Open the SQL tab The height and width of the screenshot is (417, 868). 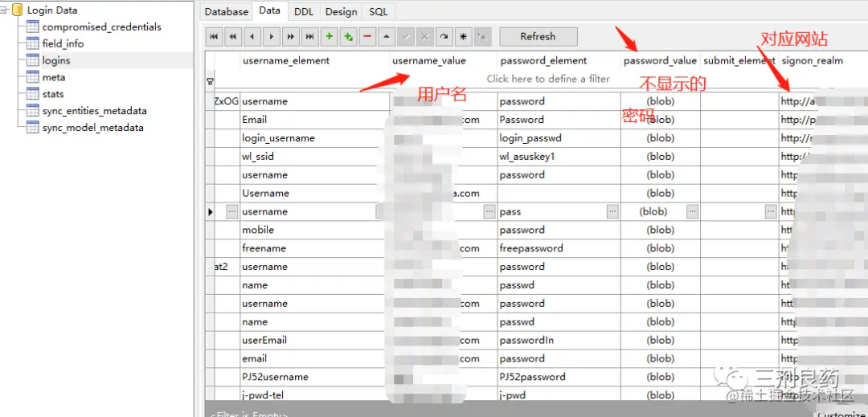click(379, 11)
